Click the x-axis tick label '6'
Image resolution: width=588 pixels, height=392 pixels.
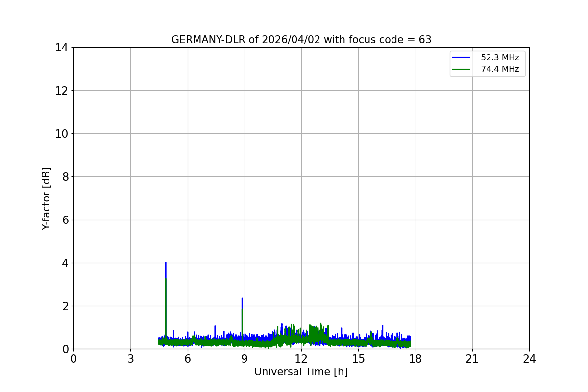click(187, 359)
